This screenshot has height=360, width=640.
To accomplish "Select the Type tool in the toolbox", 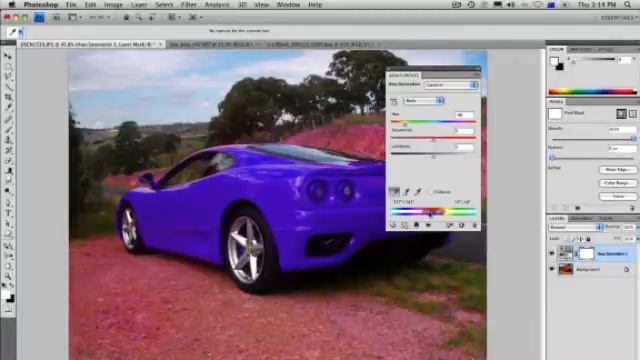I will pos(8,213).
